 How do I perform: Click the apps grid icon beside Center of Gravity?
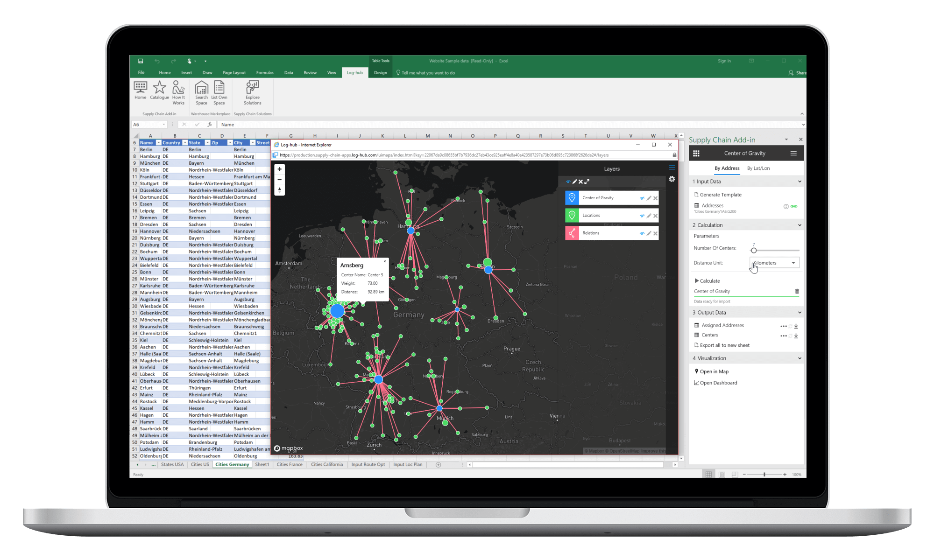click(x=696, y=154)
